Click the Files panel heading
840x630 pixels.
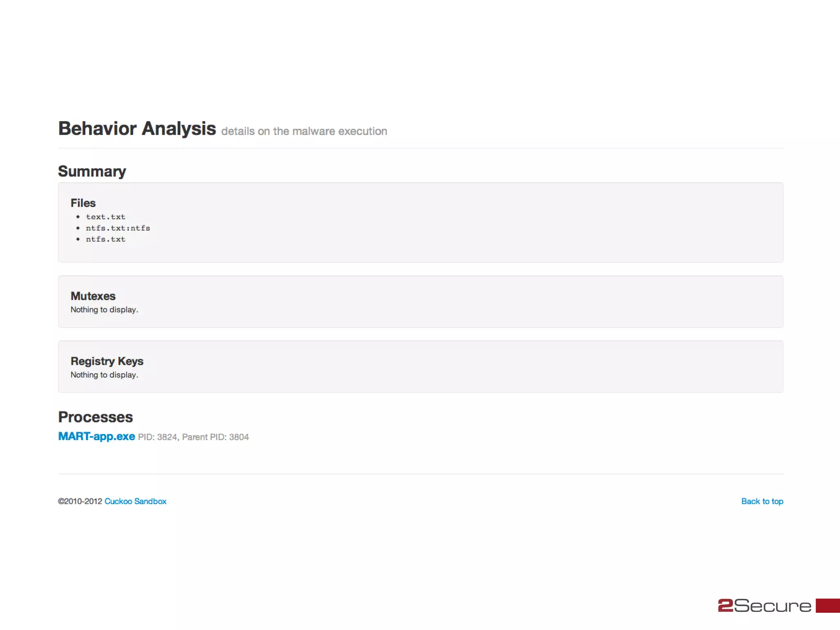(83, 203)
